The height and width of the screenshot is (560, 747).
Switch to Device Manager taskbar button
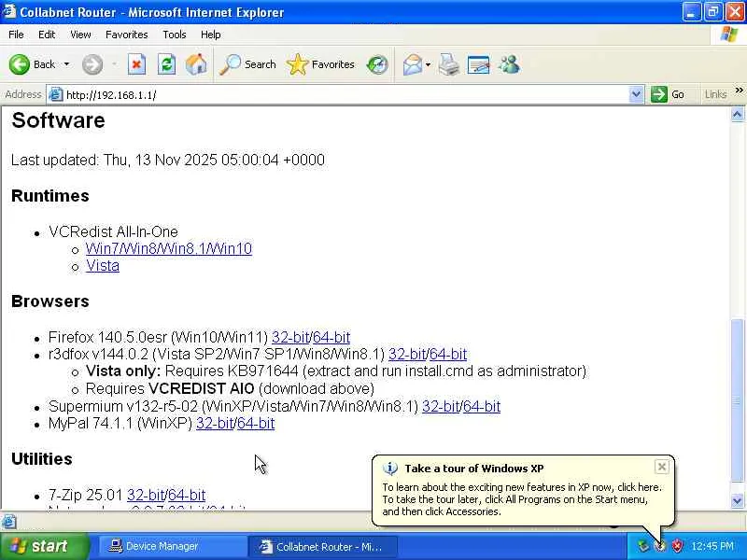(x=172, y=547)
